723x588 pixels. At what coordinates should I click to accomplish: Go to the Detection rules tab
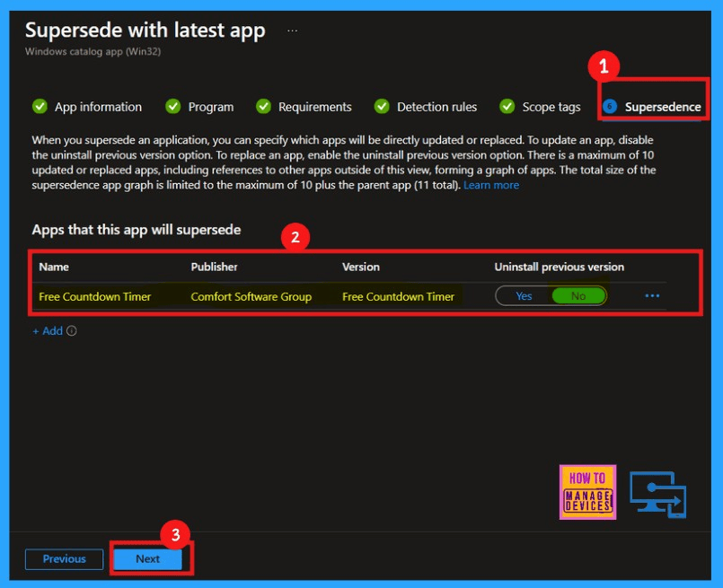click(x=436, y=107)
